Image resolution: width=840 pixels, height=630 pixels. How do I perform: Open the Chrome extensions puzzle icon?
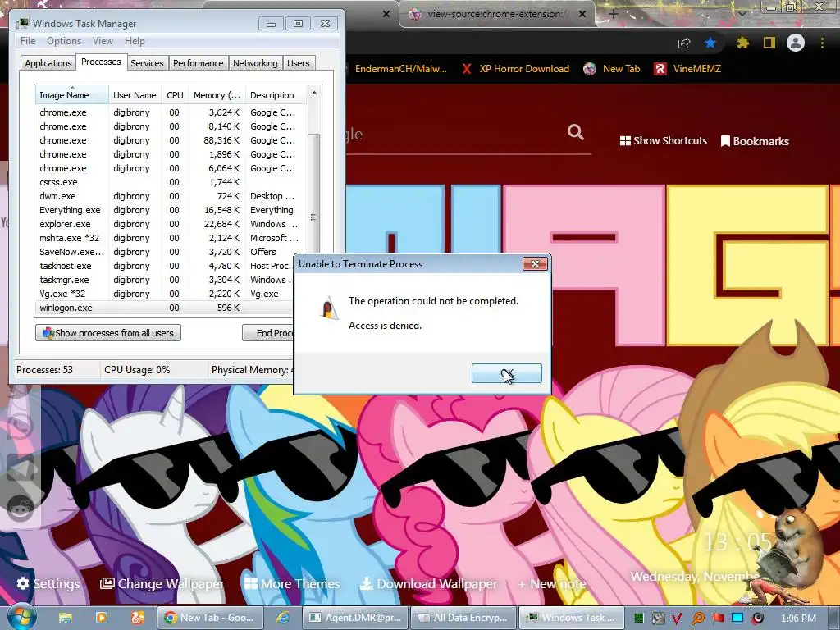tap(743, 43)
